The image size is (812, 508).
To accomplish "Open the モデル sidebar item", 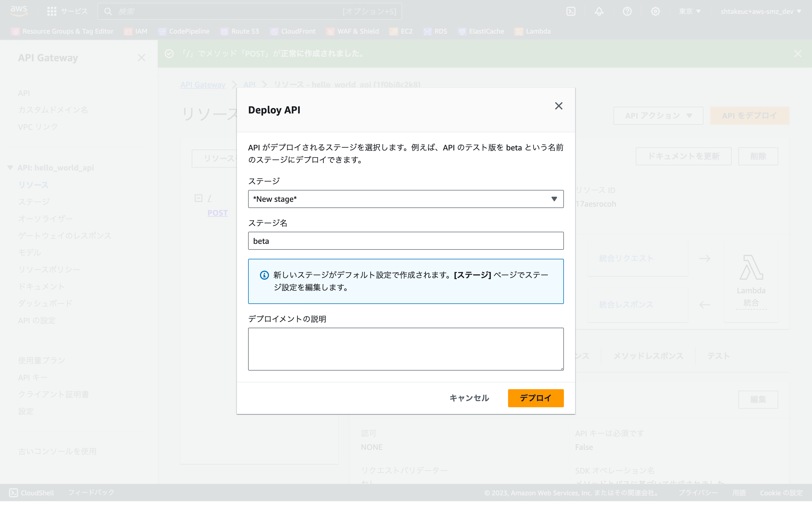I will coord(30,253).
